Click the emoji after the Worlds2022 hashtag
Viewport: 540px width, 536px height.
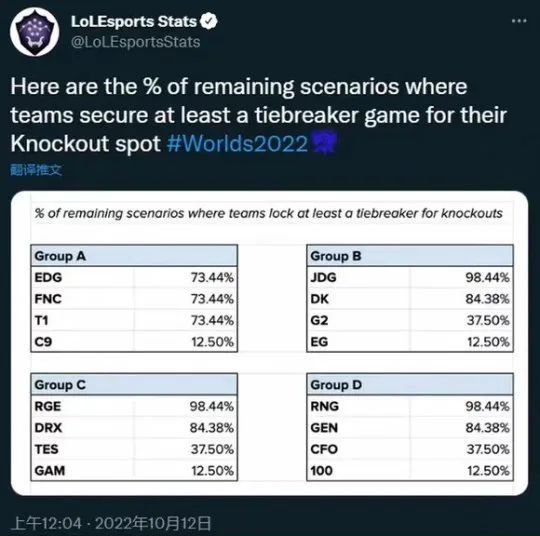pos(324,143)
